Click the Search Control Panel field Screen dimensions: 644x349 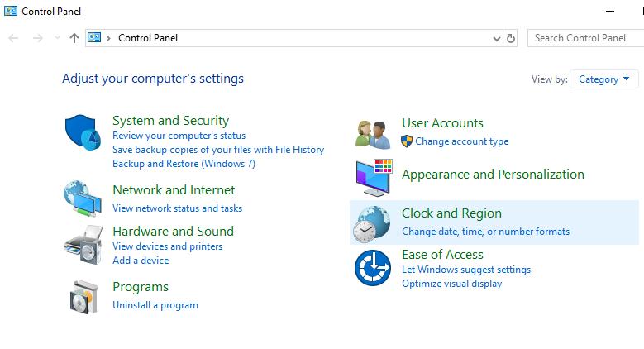(583, 38)
